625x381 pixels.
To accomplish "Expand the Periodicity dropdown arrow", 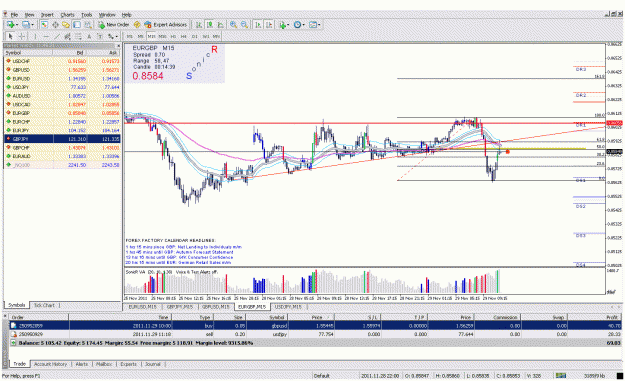I will (x=304, y=25).
